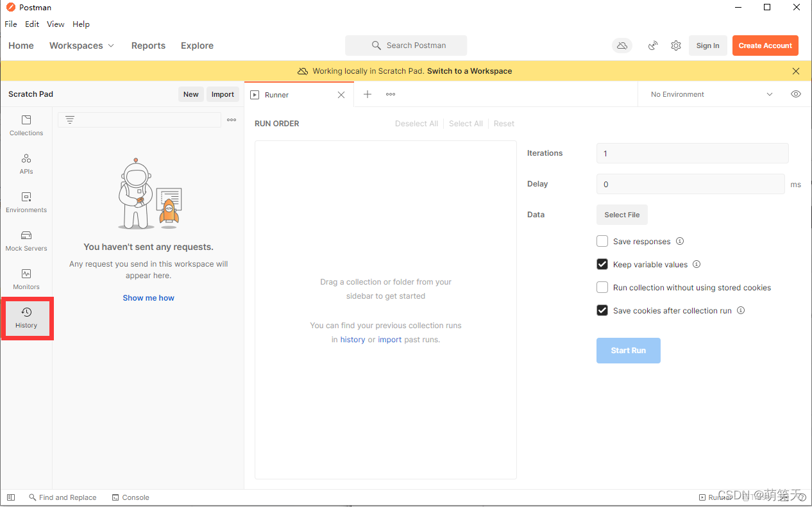Click the Save responses info icon
812x507 pixels.
coord(680,242)
